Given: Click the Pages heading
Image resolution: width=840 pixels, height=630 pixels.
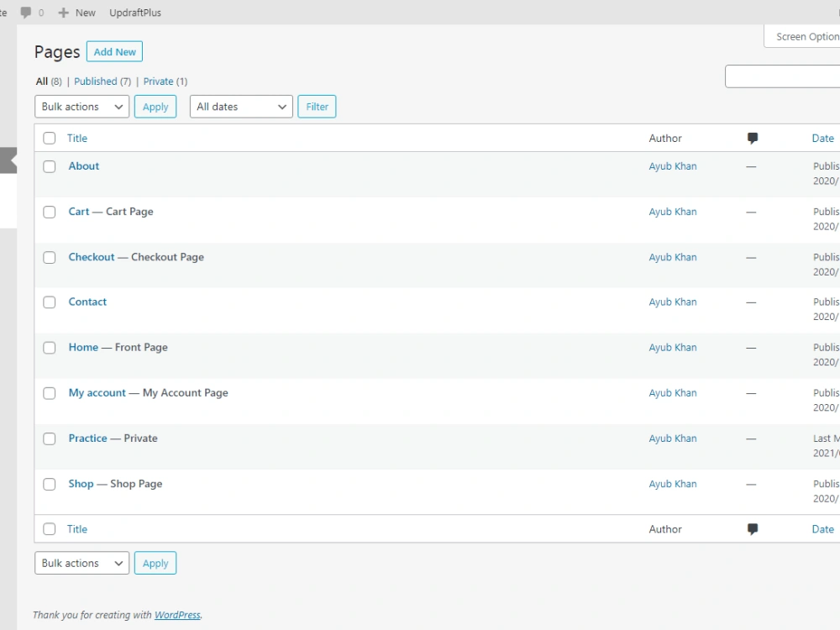Looking at the screenshot, I should [57, 52].
